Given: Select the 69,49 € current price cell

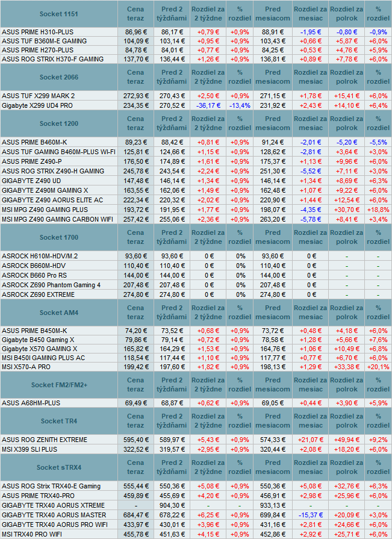Looking at the screenshot, I should (136, 403).
